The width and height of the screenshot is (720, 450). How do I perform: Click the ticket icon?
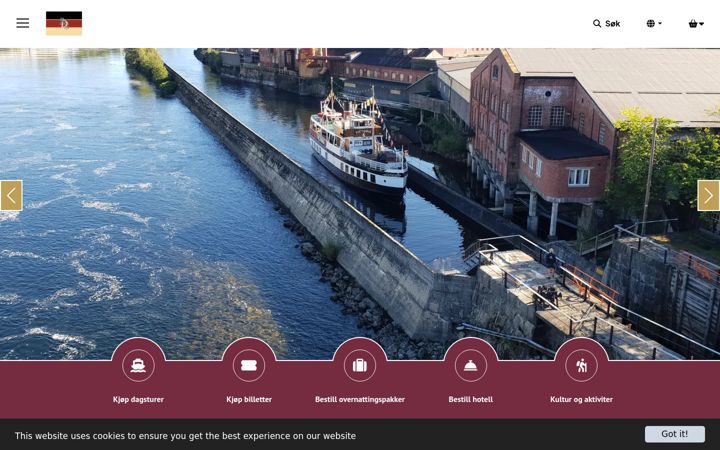click(249, 366)
